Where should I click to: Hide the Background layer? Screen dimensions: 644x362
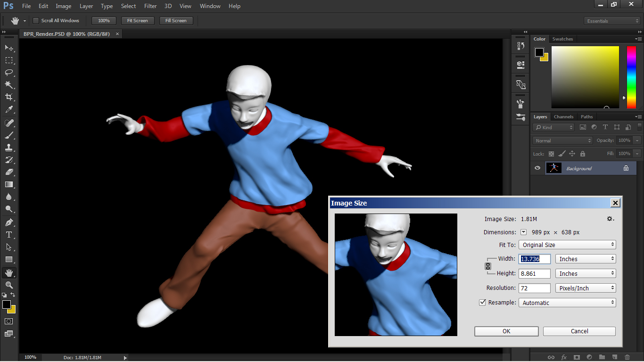coord(537,168)
